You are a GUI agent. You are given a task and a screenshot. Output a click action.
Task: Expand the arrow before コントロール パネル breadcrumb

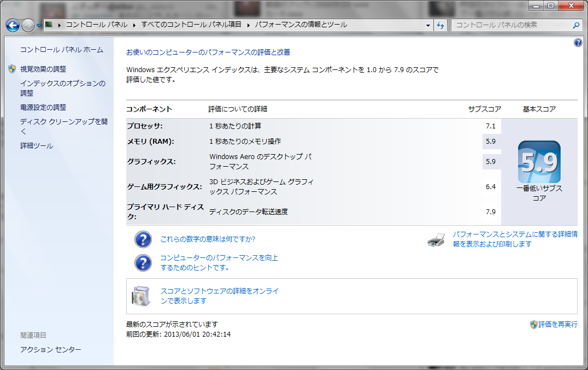click(59, 25)
